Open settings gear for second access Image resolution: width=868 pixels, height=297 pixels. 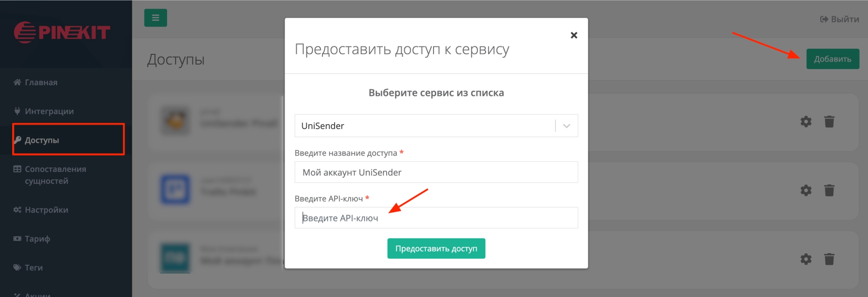806,190
